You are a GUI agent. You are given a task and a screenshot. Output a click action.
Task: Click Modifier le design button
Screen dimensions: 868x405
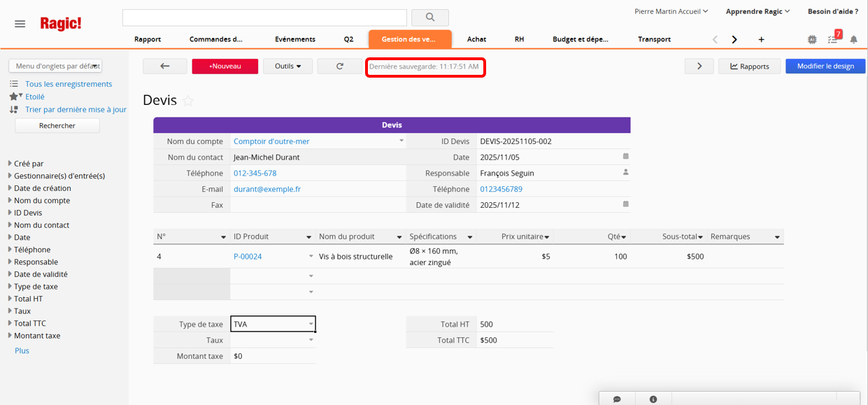pos(825,66)
